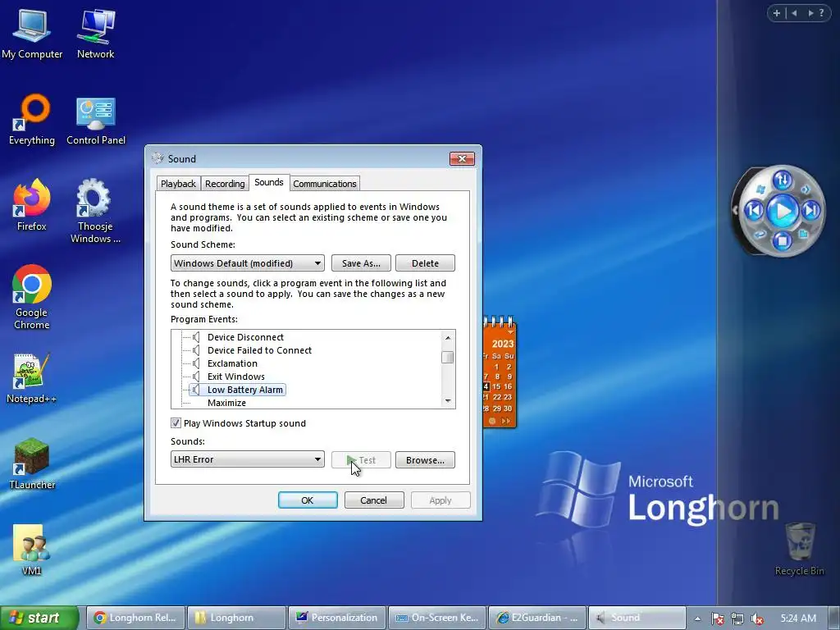Select Device Disconnect program event
The height and width of the screenshot is (630, 840).
click(x=245, y=337)
